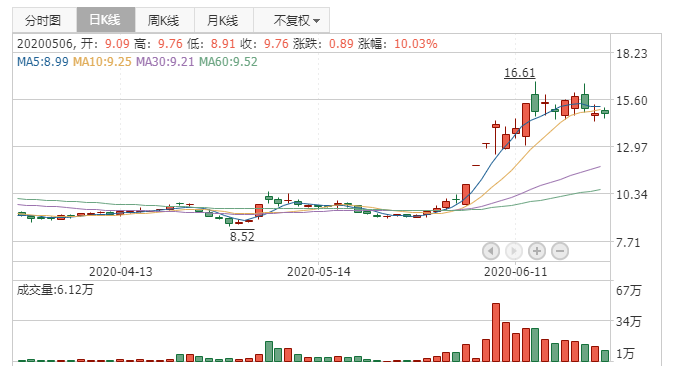Click the 18.23 price axis label

(x=631, y=54)
